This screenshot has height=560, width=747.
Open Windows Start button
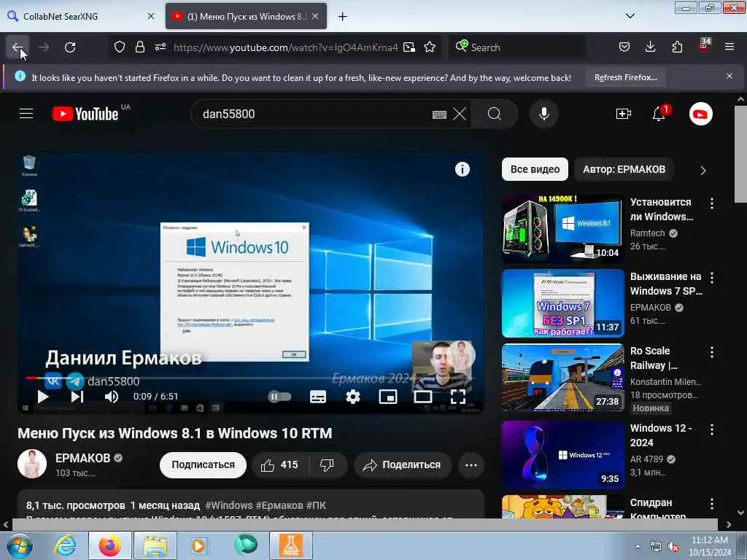tap(19, 545)
